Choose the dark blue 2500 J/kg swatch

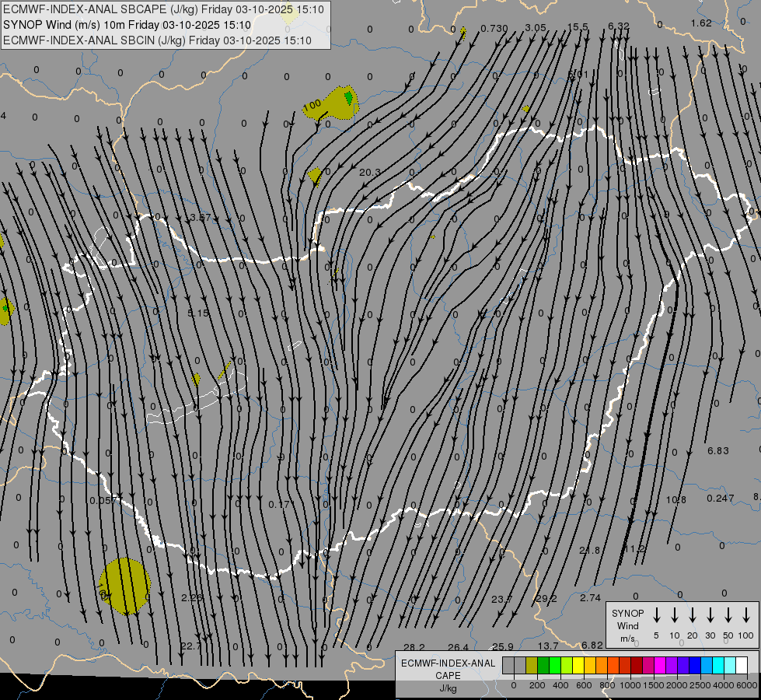click(x=695, y=665)
